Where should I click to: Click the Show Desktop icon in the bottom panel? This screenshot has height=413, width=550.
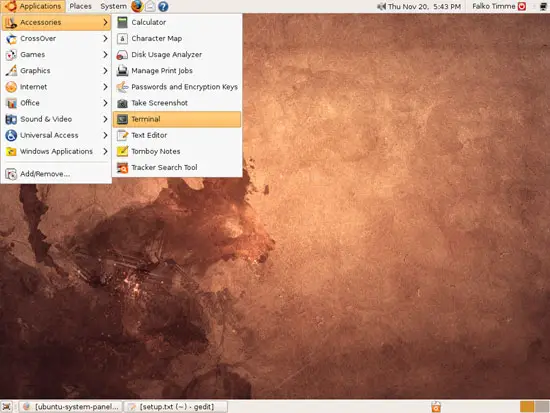(x=7, y=407)
